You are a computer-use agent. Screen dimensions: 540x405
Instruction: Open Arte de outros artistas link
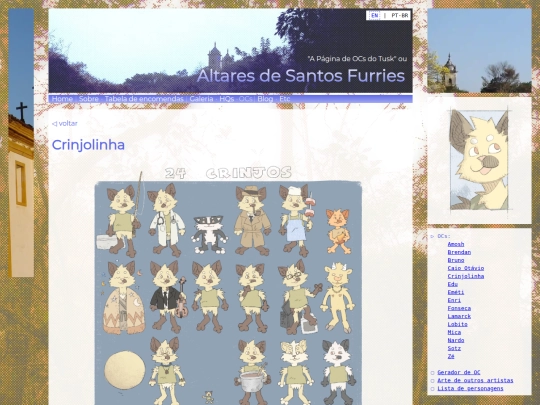(x=475, y=380)
